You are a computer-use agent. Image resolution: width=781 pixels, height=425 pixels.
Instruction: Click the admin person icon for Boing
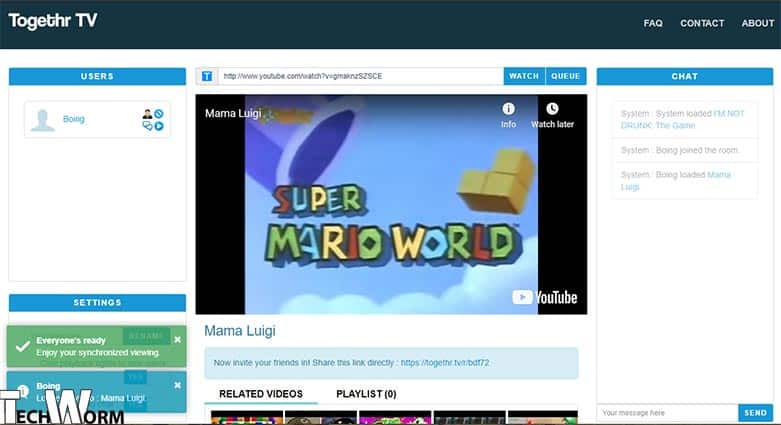click(x=147, y=114)
